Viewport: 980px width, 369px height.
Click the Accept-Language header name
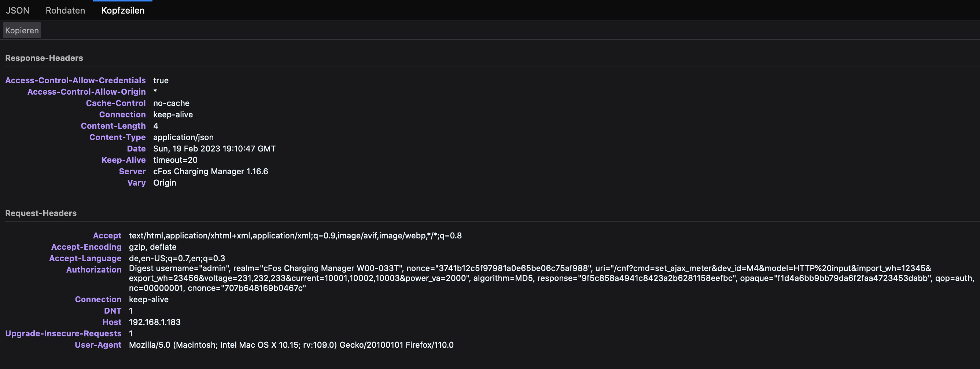tap(85, 259)
